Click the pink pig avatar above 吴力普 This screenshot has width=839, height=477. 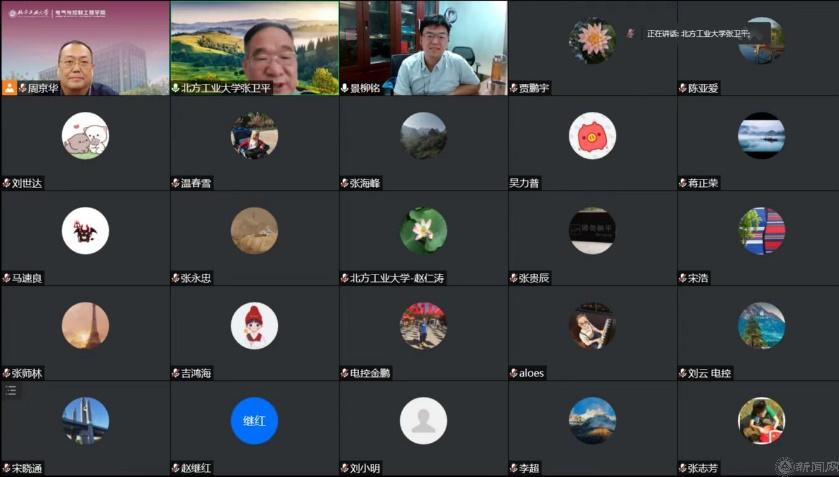(592, 136)
